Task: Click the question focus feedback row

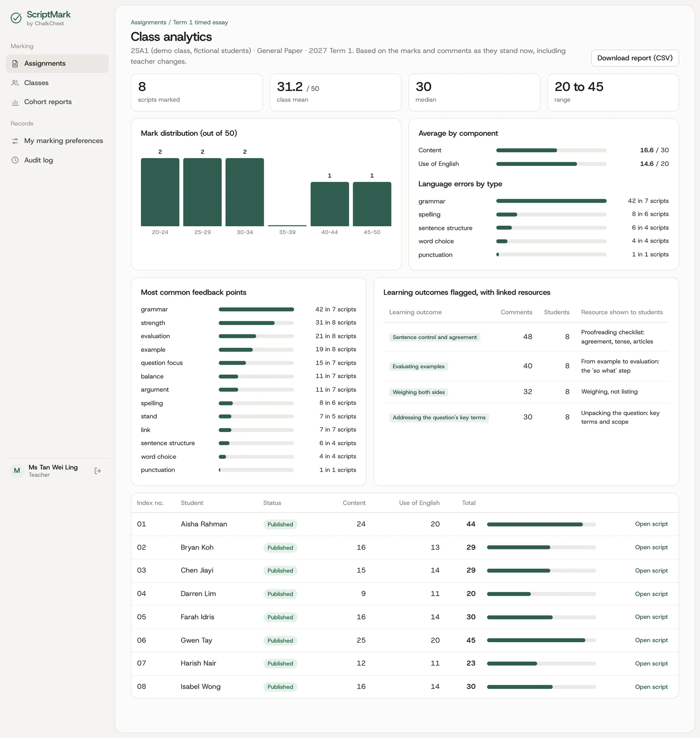Action: point(248,363)
